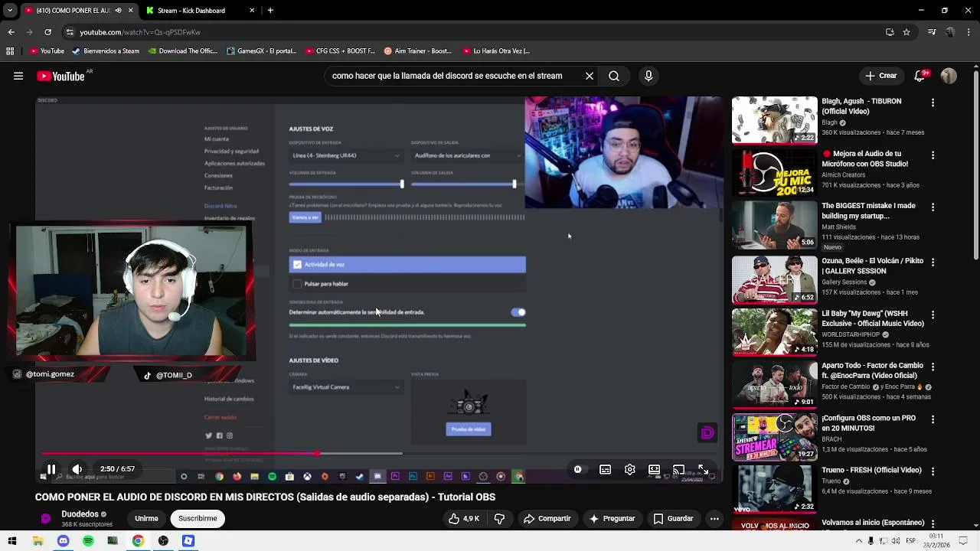
Task: Open the YouTube notifications bell
Action: pyautogui.click(x=920, y=76)
